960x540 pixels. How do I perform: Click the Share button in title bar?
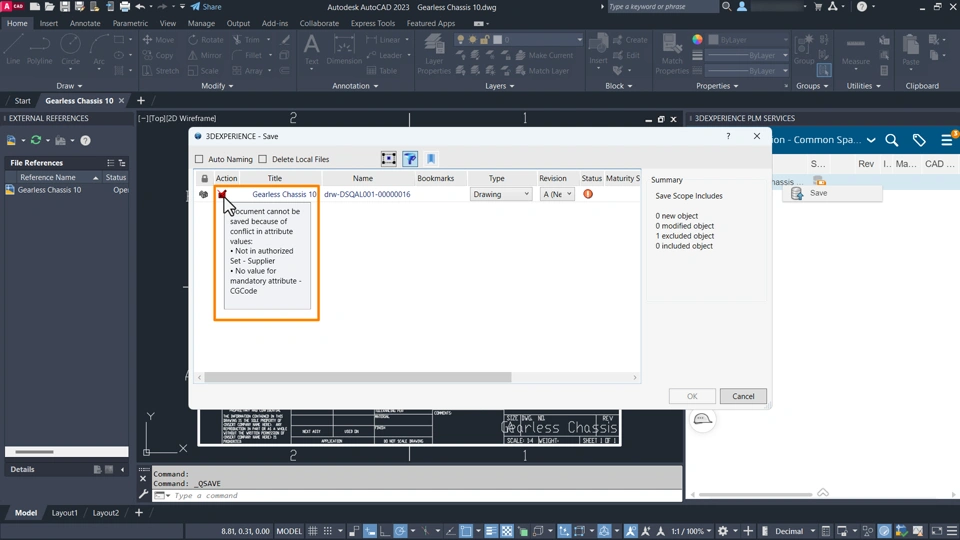point(206,7)
